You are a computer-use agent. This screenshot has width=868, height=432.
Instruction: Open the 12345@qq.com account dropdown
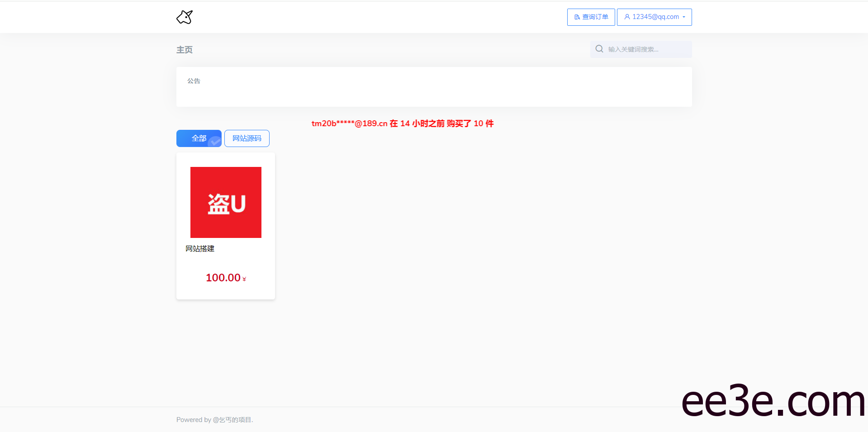coord(654,17)
